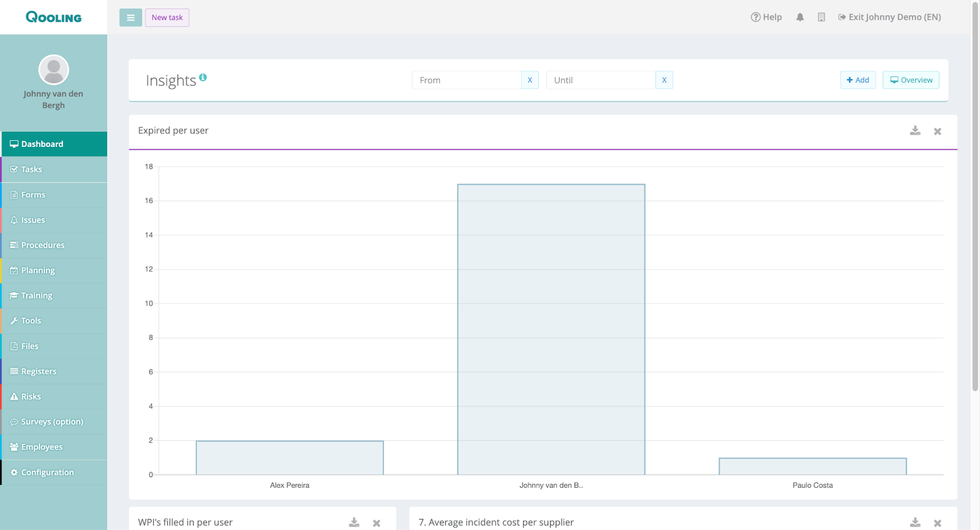This screenshot has height=530, width=980.
Task: Open Training in the sidebar
Action: (x=54, y=296)
